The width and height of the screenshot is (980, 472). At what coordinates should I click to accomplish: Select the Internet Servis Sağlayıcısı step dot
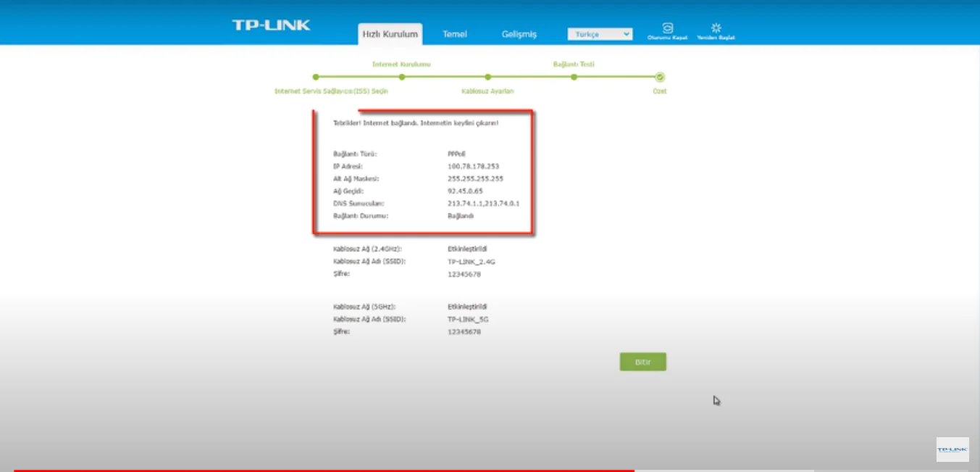pos(316,77)
